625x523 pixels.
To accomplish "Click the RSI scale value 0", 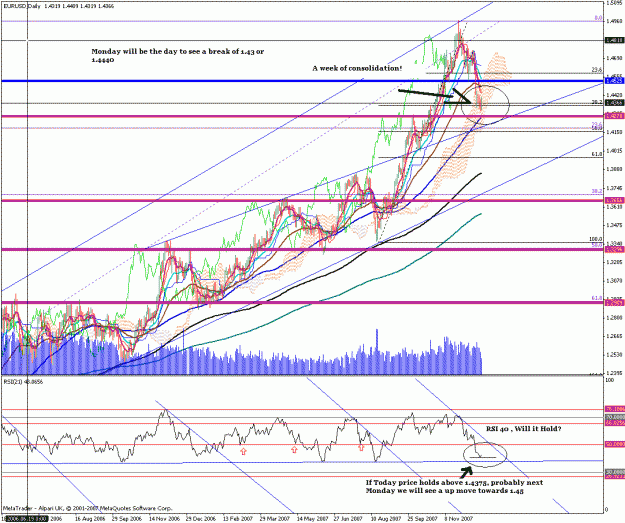I will coord(607,509).
